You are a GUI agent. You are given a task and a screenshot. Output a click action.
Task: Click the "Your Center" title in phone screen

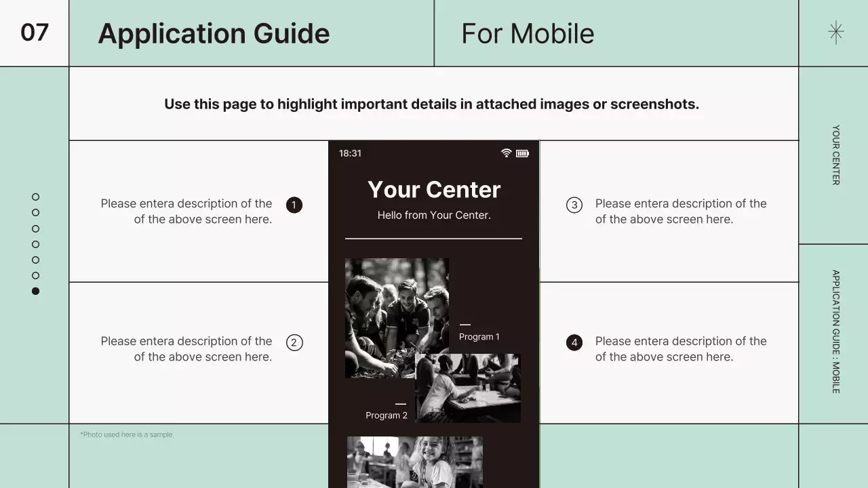434,190
